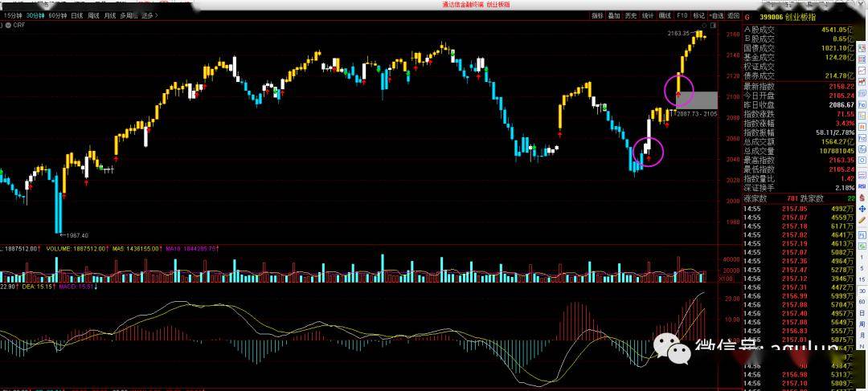Open the F10 company info button
868x391 pixels.
coord(682,15)
